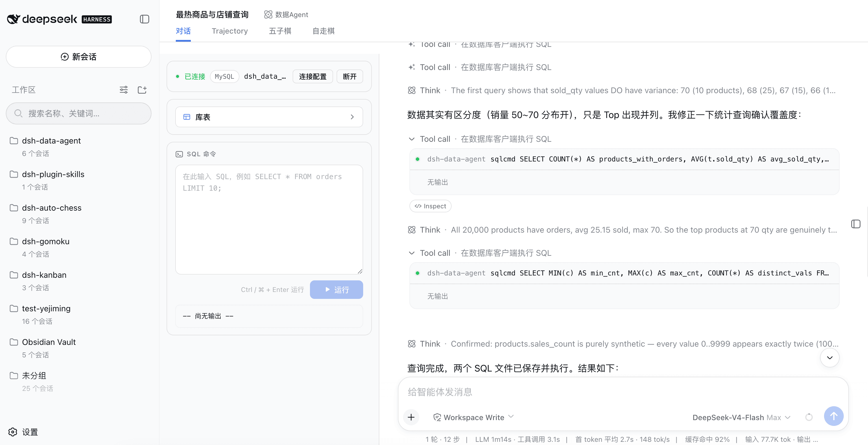The height and width of the screenshot is (445, 868).
Task: Open Workspace Write permission dropdown
Action: coord(473,417)
